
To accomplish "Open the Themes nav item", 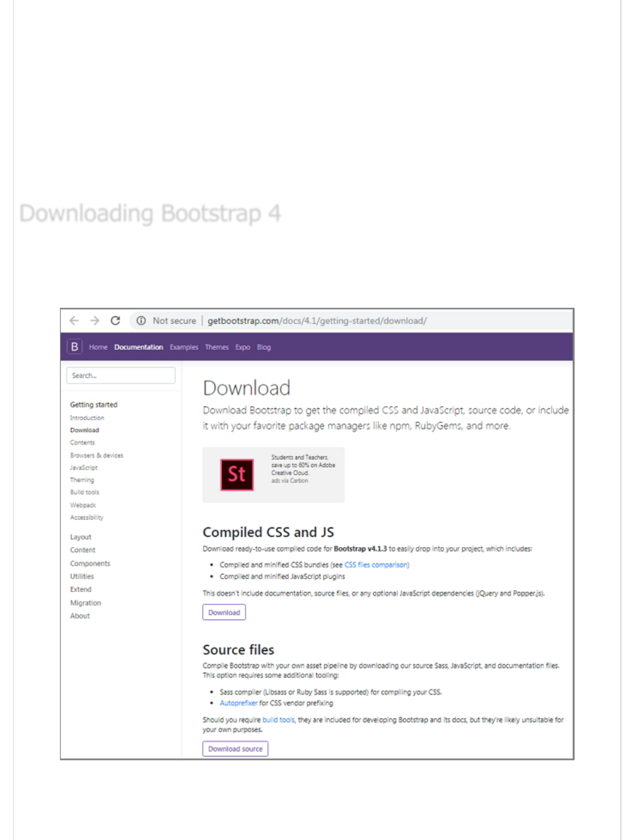I will tap(217, 347).
